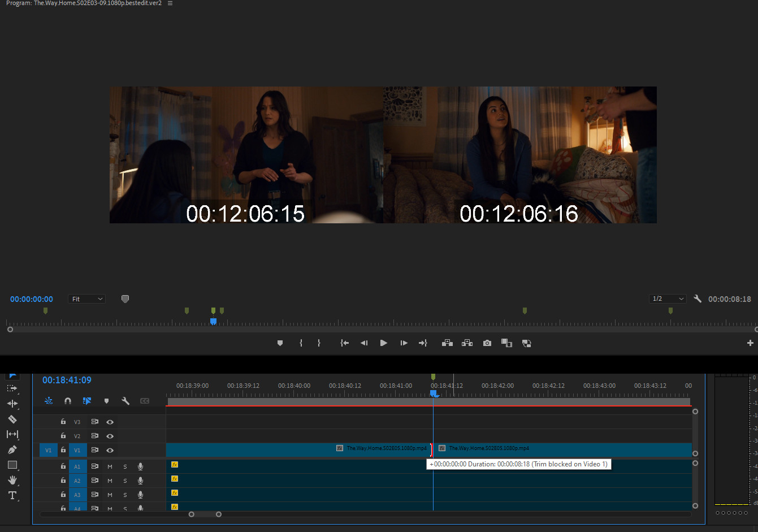
Task: Hide track V3 output eye
Action: (x=110, y=422)
